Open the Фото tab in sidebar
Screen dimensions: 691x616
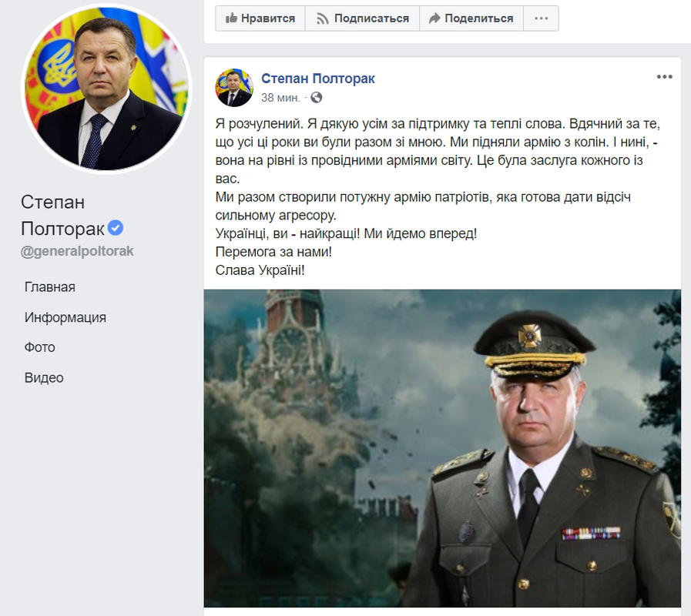tap(39, 347)
